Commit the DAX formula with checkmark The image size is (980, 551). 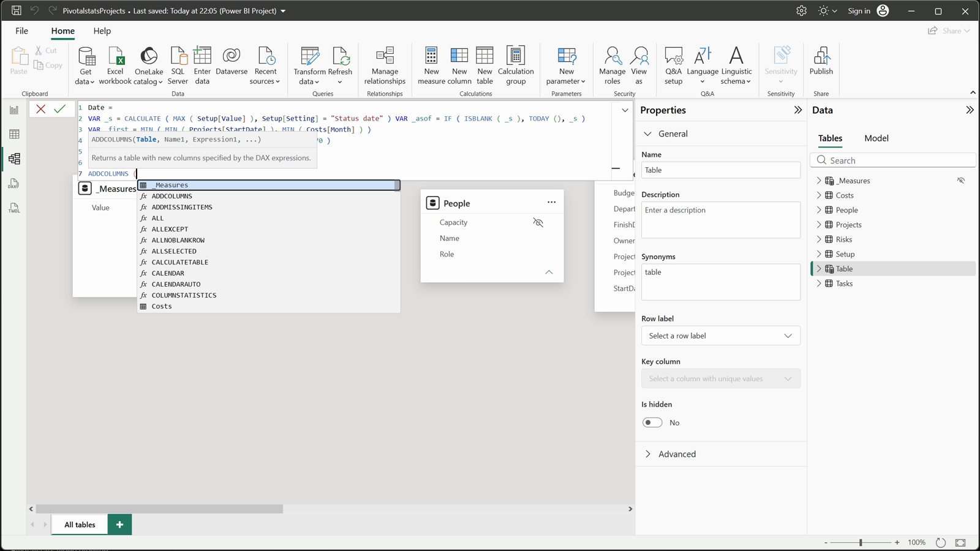click(59, 109)
